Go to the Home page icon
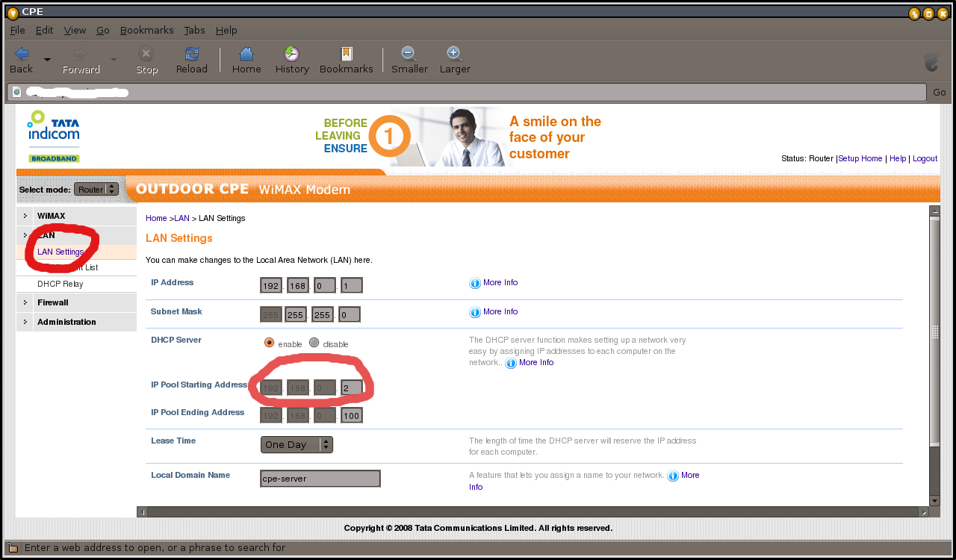The image size is (956, 560). pyautogui.click(x=246, y=54)
